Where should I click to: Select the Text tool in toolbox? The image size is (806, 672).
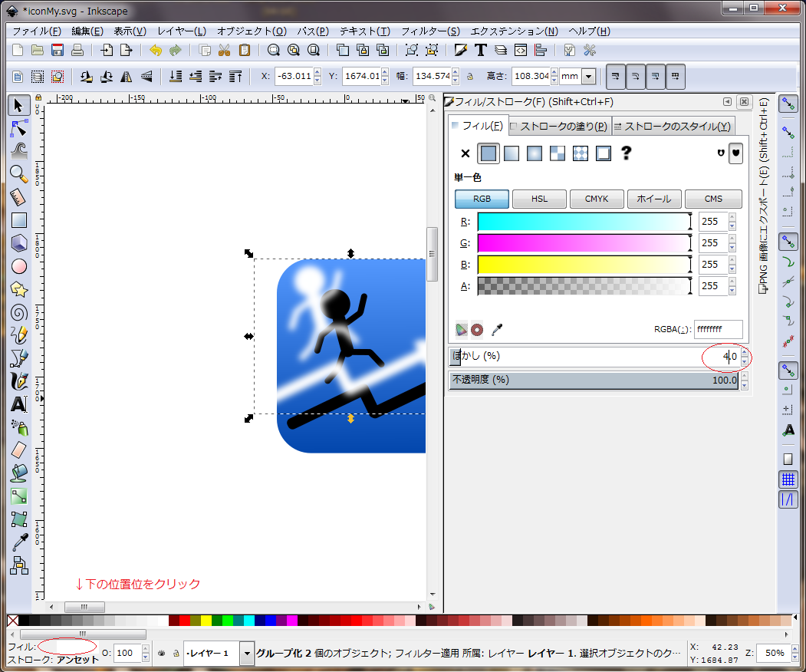point(19,404)
